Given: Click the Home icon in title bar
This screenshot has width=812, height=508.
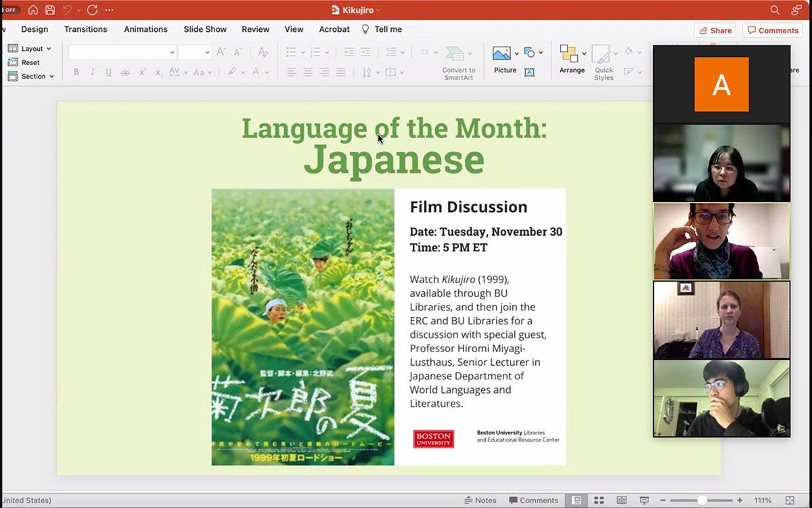Looking at the screenshot, I should pyautogui.click(x=32, y=9).
